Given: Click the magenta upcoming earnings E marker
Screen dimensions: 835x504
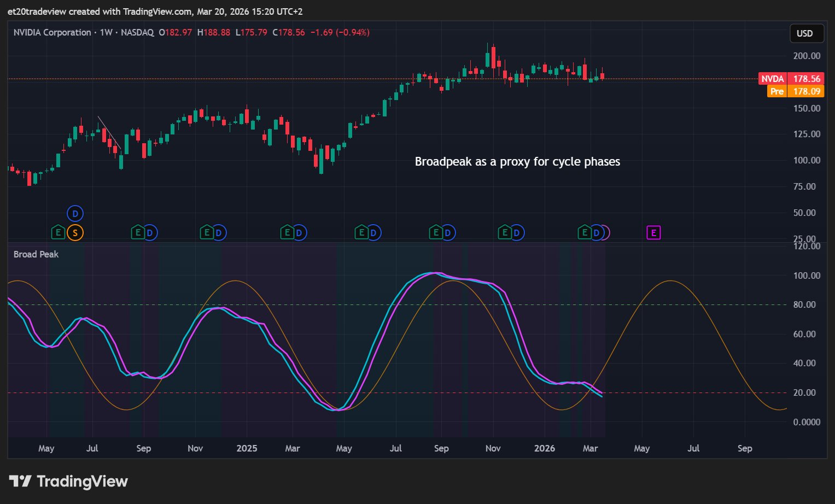Looking at the screenshot, I should pyautogui.click(x=653, y=233).
